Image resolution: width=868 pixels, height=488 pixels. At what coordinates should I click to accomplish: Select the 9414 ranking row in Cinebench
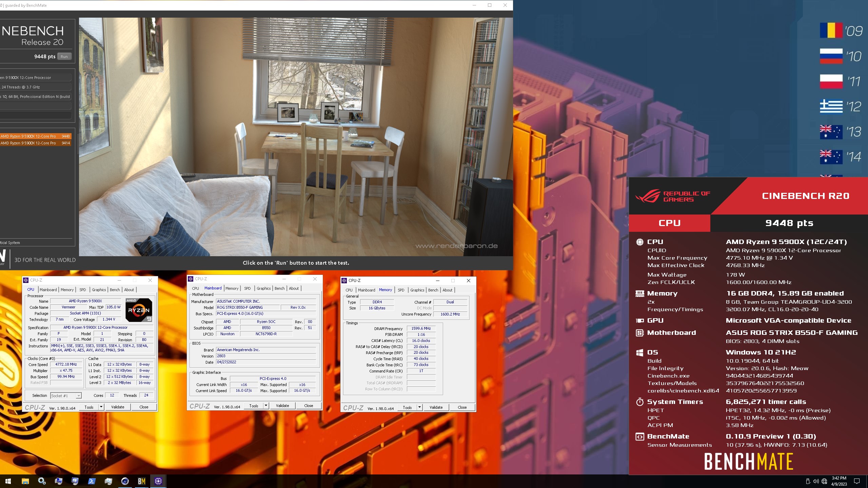coord(35,143)
